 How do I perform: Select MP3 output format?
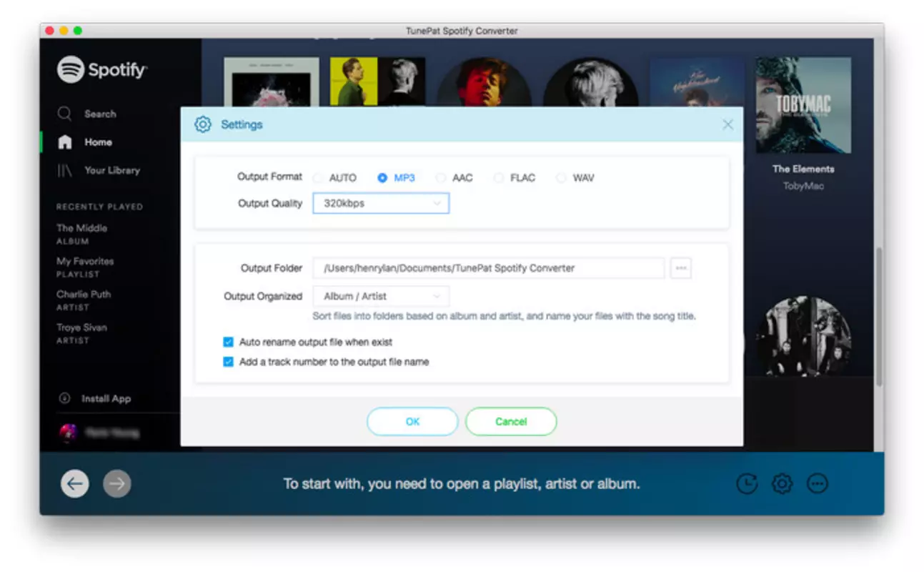396,177
